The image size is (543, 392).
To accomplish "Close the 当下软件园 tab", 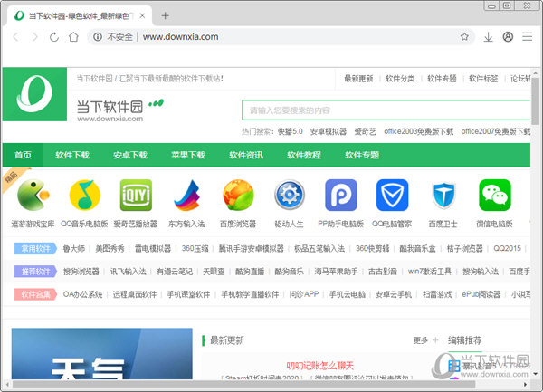I will click(x=142, y=16).
